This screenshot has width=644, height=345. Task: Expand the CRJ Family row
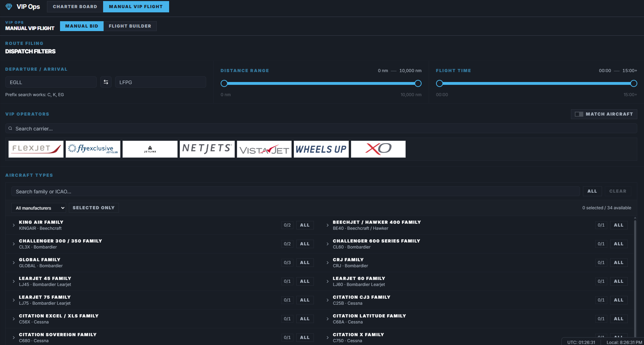[328, 263]
